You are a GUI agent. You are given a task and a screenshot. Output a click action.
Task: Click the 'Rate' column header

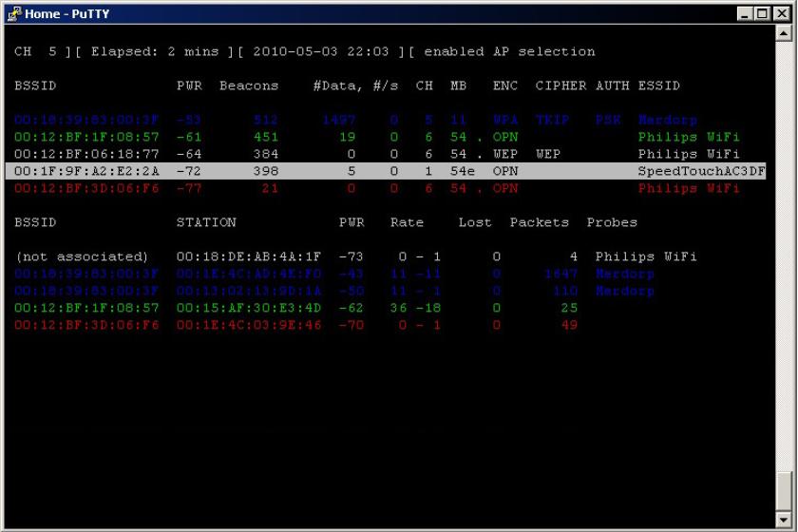[407, 222]
